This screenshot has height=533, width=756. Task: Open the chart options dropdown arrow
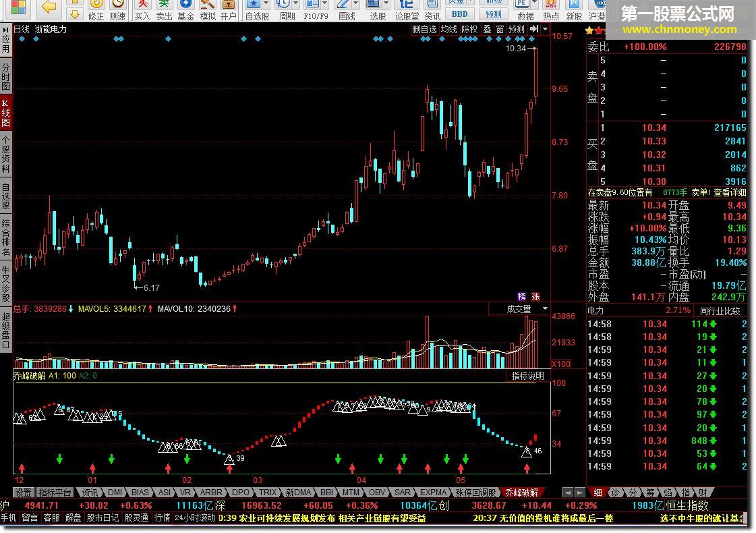click(x=546, y=29)
